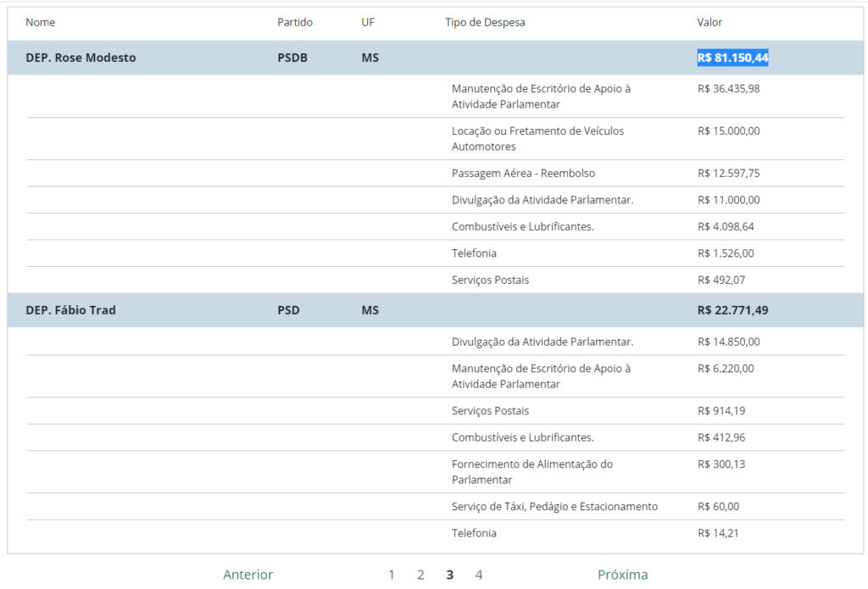Jump to page 2 in pagination
The image size is (868, 589).
[x=420, y=575]
